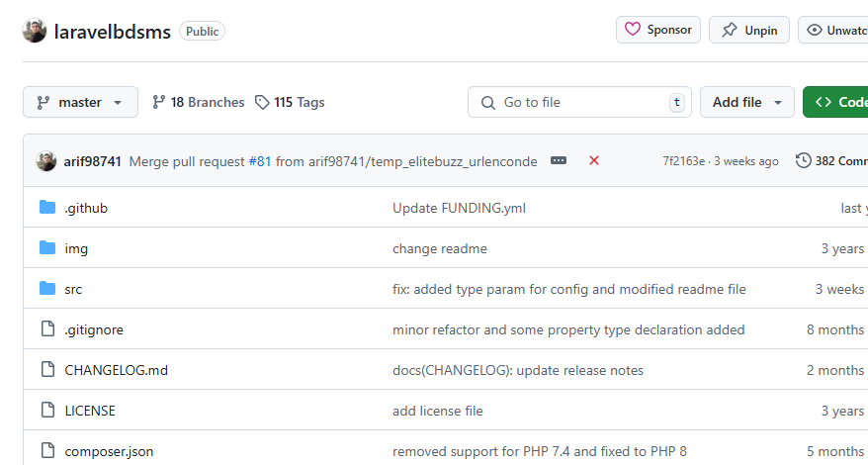Click the history clock icon
This screenshot has height=465, width=868.
tap(803, 160)
